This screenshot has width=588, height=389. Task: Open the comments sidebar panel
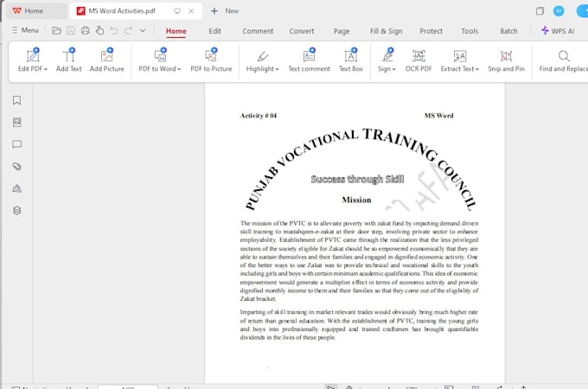(17, 144)
